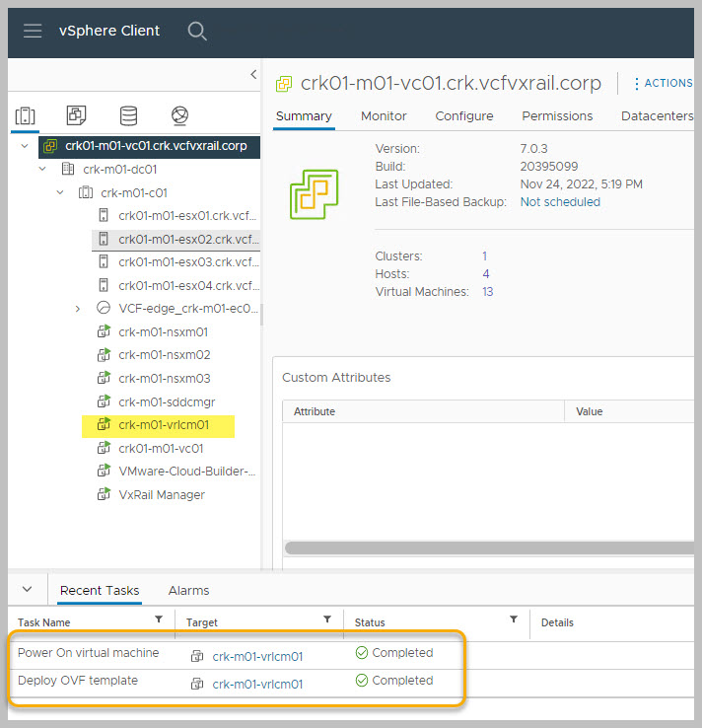Collapse the crk-m01-c01 cluster node
The width and height of the screenshot is (702, 728).
[x=60, y=192]
